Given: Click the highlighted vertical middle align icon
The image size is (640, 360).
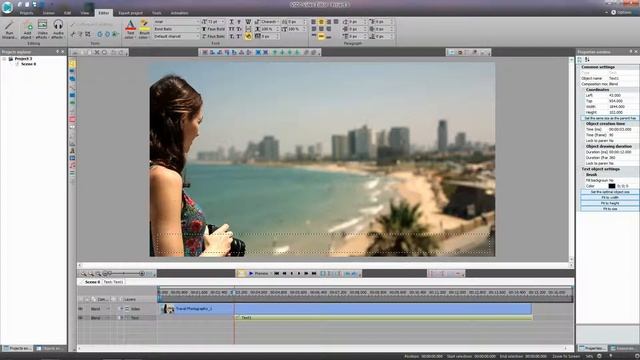Looking at the screenshot, I should tap(321, 36).
